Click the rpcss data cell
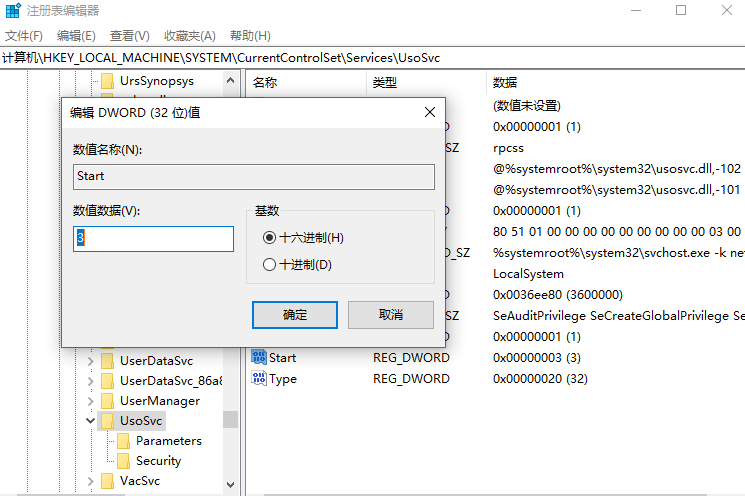This screenshot has height=496, width=745. tap(508, 148)
